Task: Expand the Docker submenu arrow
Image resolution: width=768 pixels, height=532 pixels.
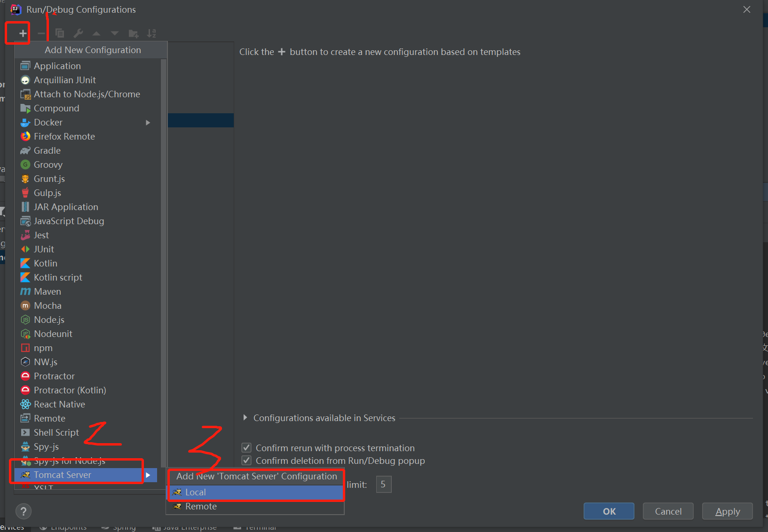Action: [148, 123]
